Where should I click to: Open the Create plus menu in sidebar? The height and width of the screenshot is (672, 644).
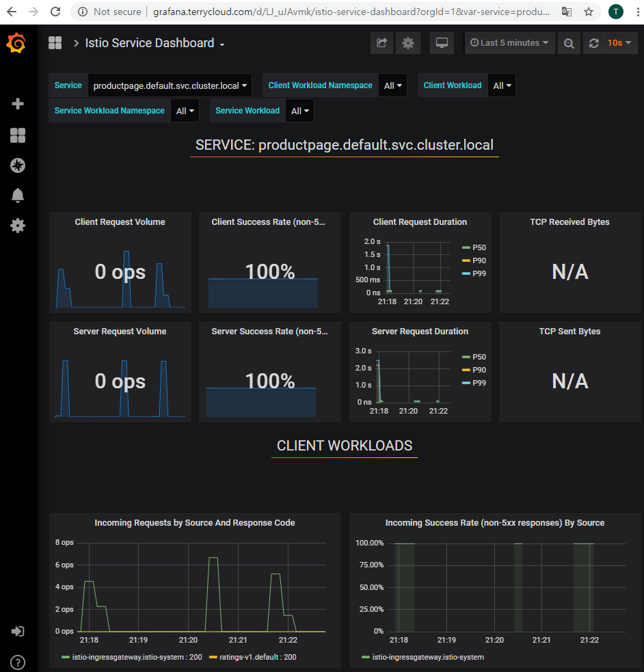(18, 103)
